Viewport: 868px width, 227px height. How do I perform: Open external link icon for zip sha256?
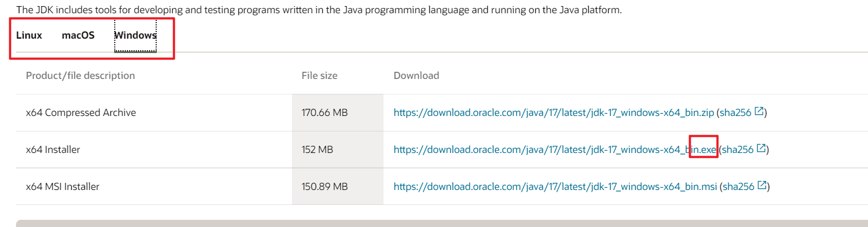[x=759, y=112]
